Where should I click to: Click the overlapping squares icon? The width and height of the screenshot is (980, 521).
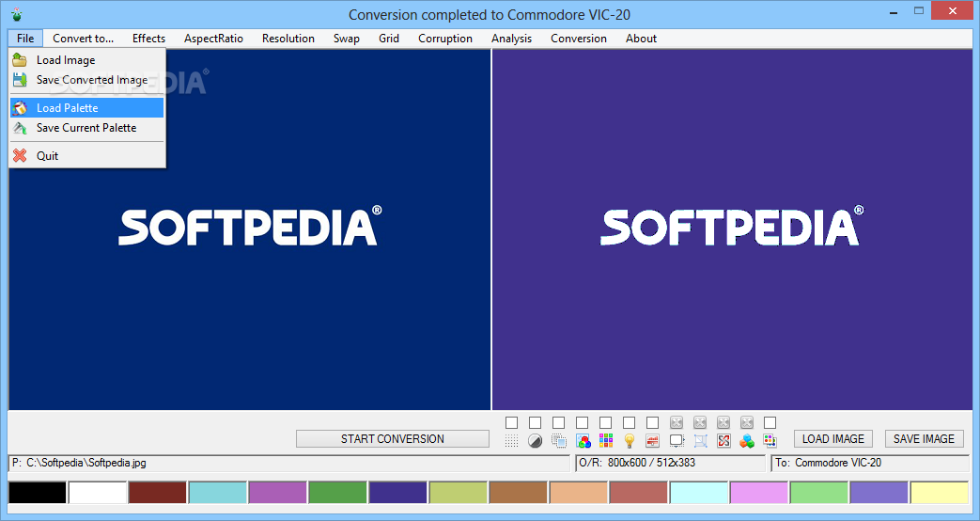tap(559, 441)
